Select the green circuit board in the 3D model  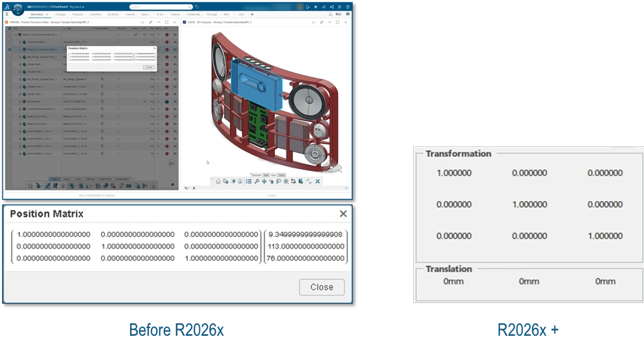click(x=258, y=123)
